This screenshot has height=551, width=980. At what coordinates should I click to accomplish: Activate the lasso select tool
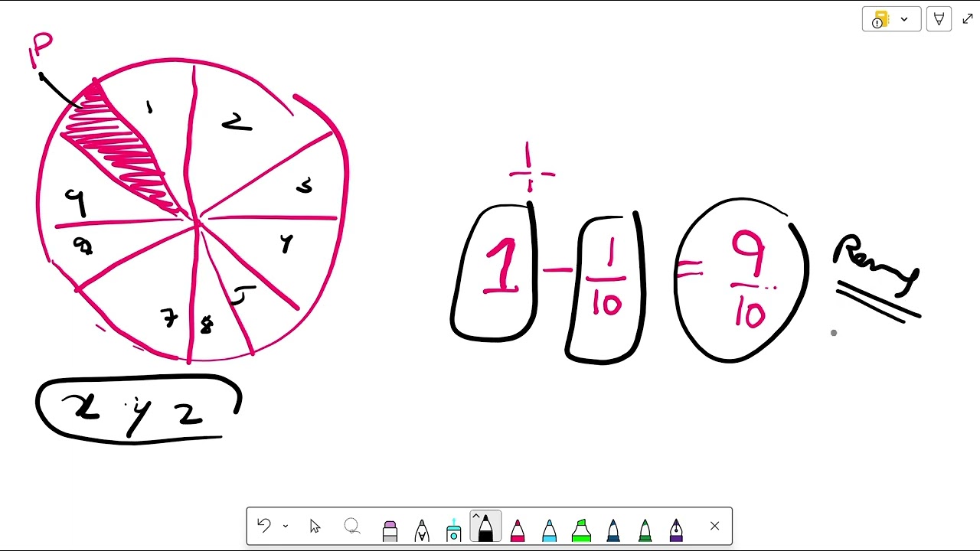351,526
